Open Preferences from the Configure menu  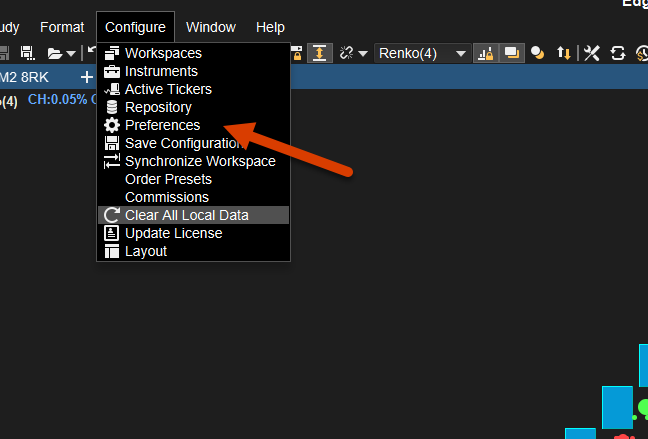(x=162, y=125)
